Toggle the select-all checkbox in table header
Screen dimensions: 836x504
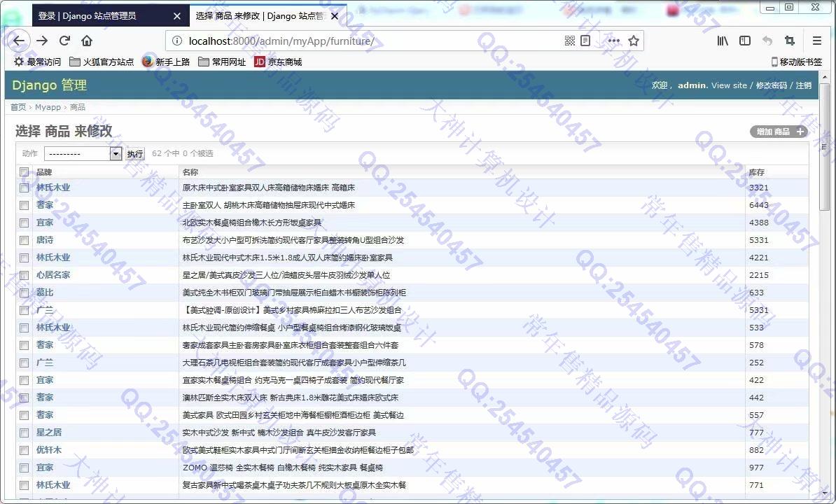[24, 172]
